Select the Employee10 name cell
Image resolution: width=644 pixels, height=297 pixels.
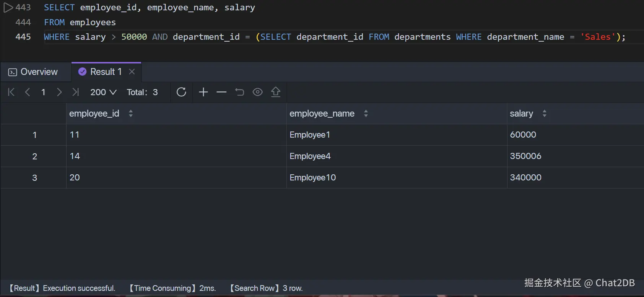(397, 178)
